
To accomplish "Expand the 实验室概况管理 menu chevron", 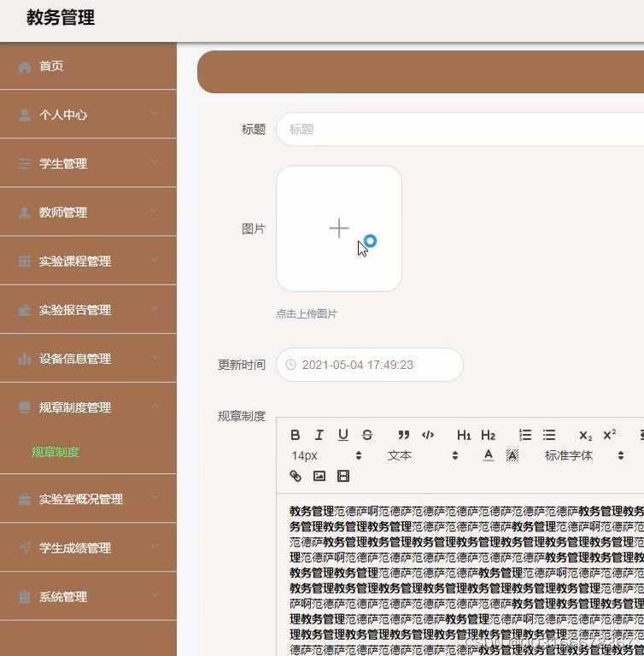I will [155, 498].
